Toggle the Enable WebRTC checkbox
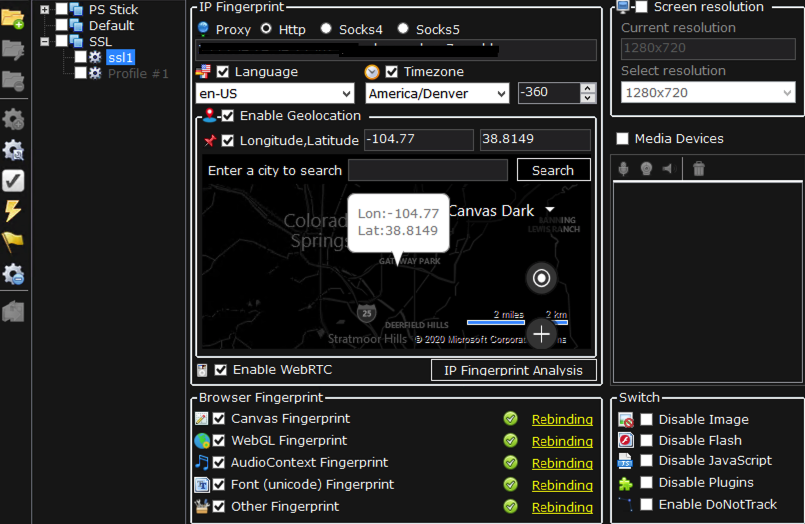Screen dimensions: 805x524 click(x=221, y=370)
